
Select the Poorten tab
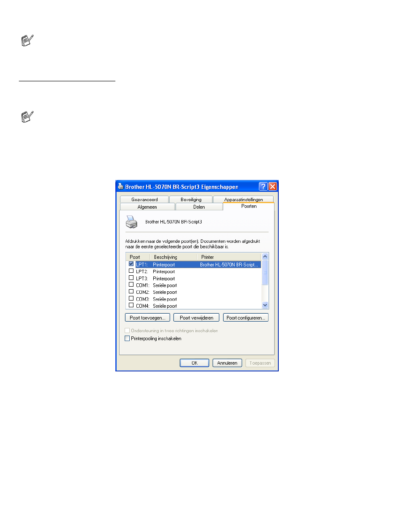click(248, 206)
